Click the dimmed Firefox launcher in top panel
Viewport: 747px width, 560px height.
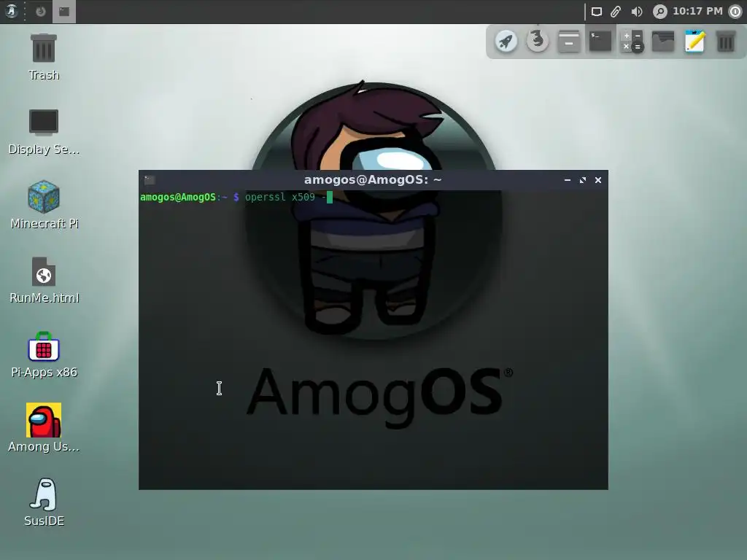[41, 12]
